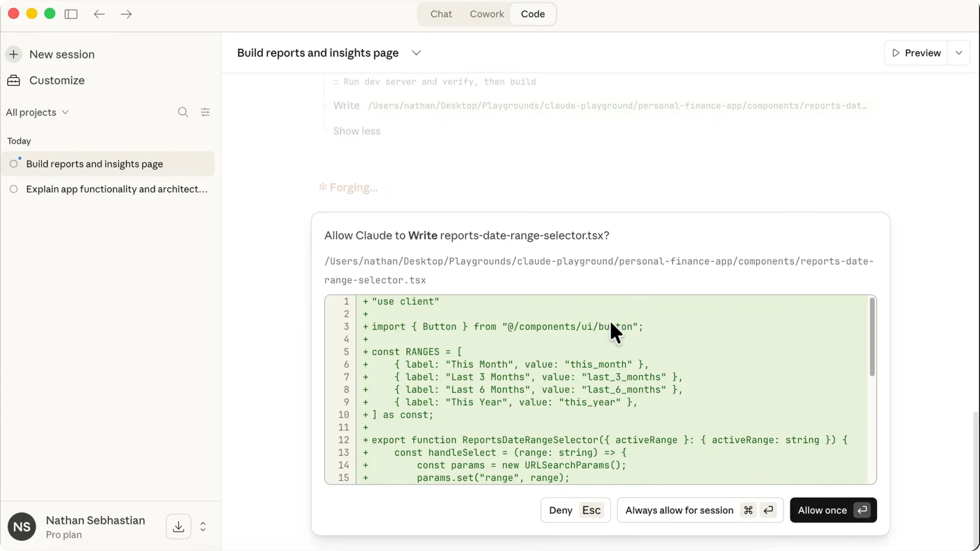Click the new URLSearchParams code line
980x551 pixels.
(x=521, y=465)
